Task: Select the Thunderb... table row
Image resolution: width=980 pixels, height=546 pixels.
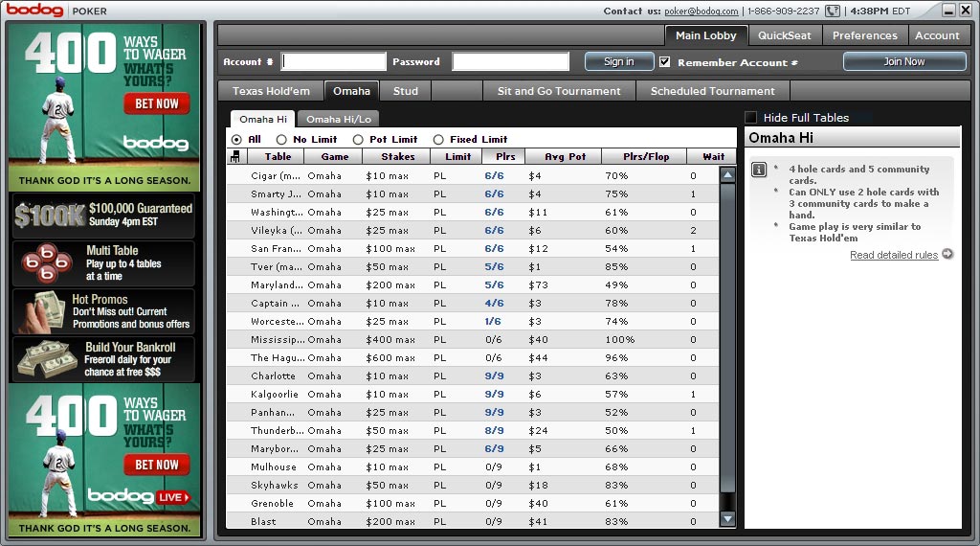Action: (x=473, y=430)
